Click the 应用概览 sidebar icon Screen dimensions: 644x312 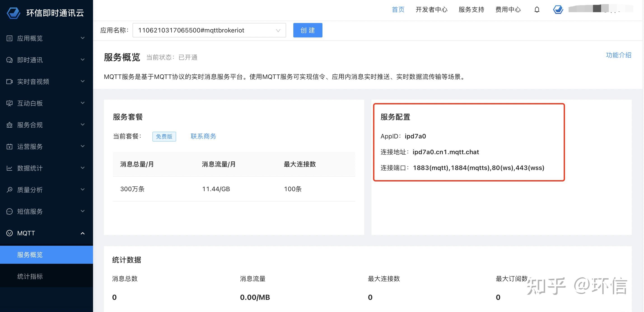9,38
